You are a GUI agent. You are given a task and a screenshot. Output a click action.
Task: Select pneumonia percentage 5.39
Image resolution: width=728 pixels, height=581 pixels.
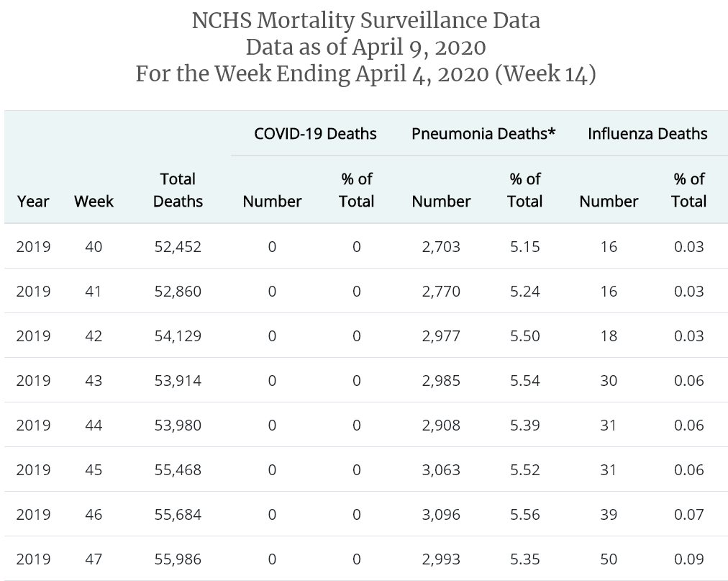tap(524, 425)
